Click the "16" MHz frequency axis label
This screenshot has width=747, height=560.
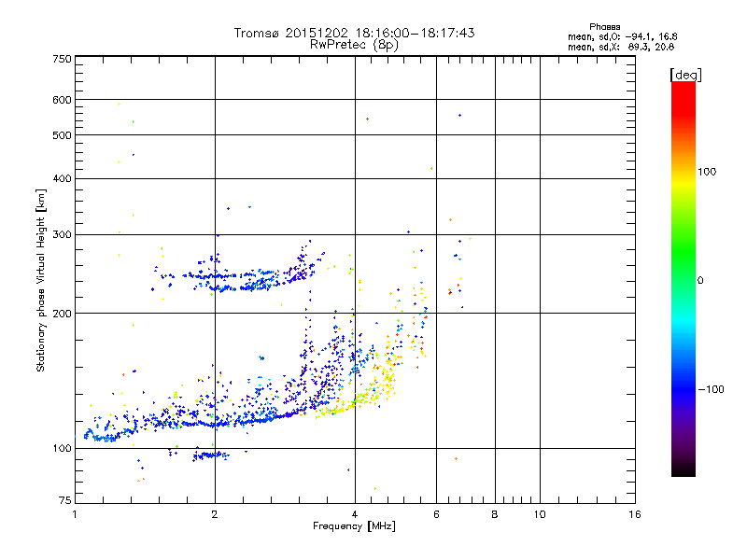[635, 514]
